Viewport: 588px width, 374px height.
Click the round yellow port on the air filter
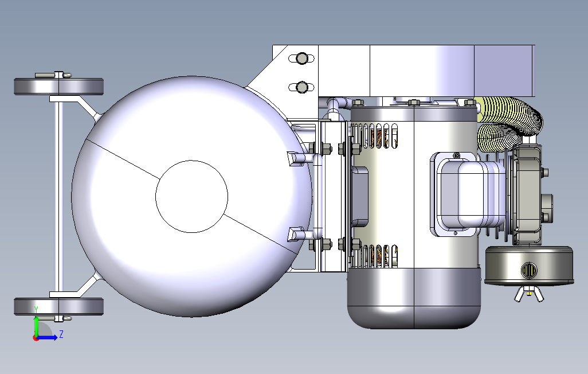[529, 270]
